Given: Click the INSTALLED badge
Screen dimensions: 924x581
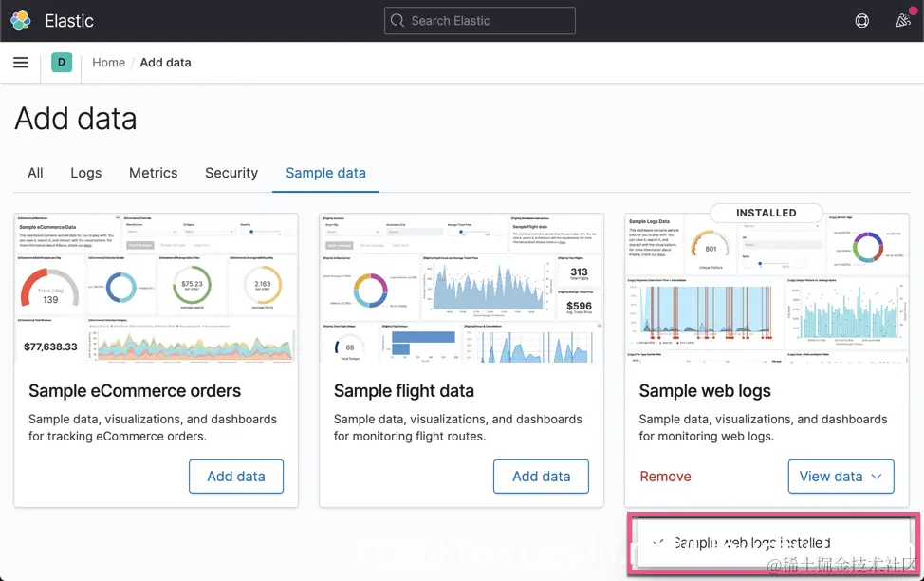Looking at the screenshot, I should tap(767, 213).
